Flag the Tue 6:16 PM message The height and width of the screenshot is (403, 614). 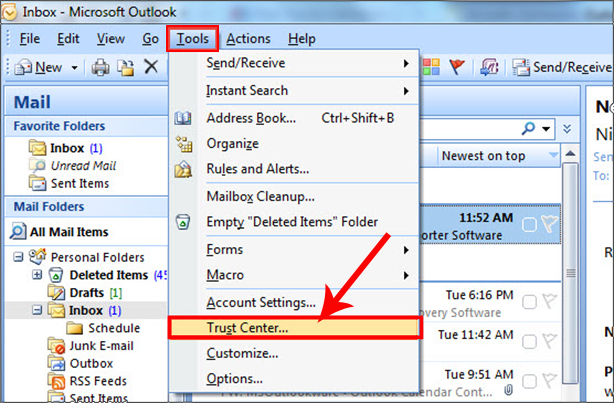point(549,301)
